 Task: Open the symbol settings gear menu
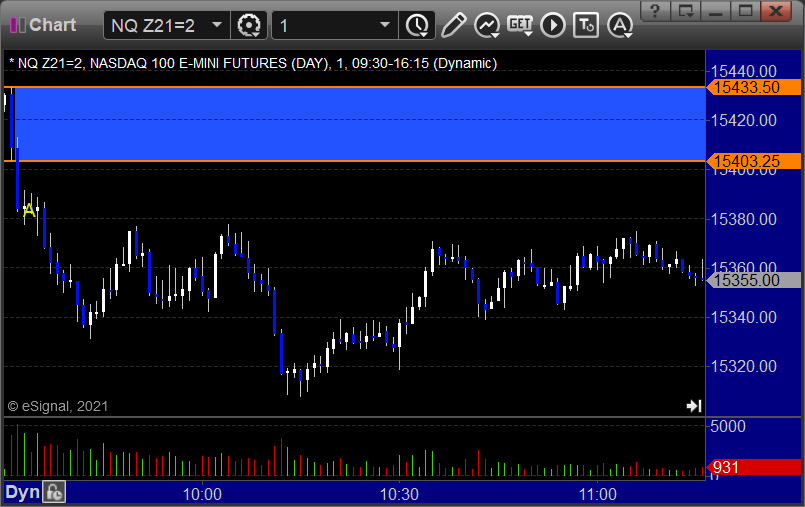coord(249,25)
